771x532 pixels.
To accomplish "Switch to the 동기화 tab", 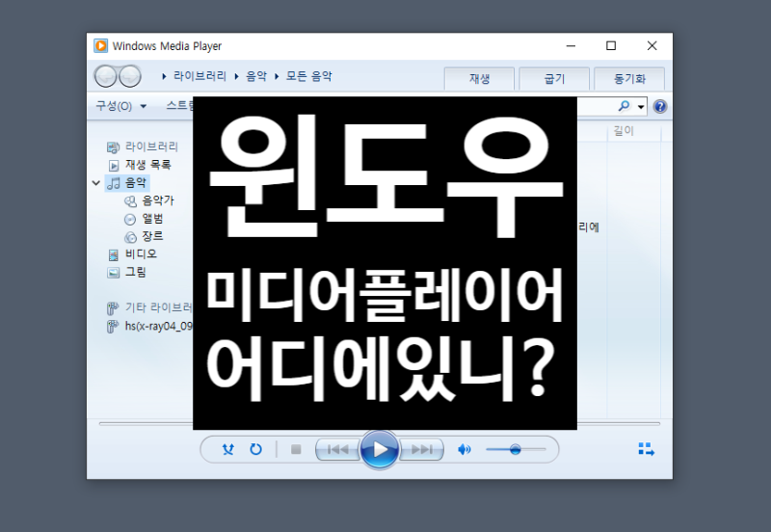I will click(x=629, y=79).
